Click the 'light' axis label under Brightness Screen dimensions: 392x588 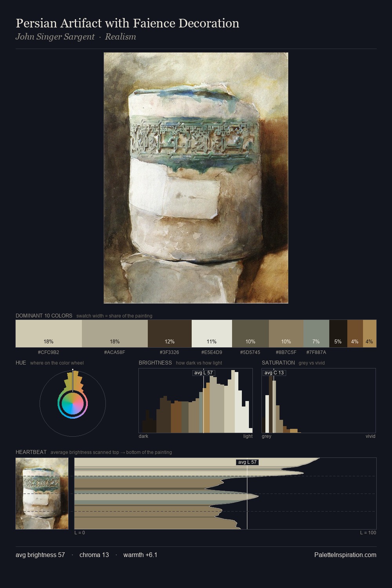coord(248,436)
